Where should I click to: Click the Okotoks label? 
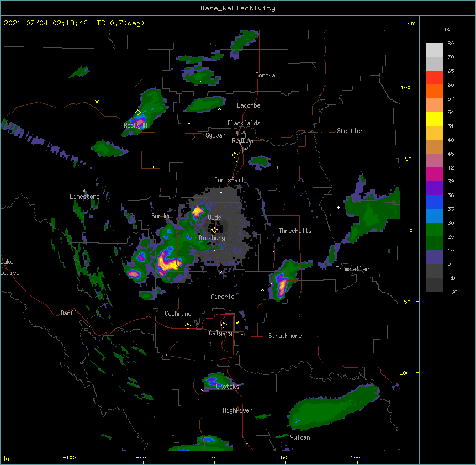point(228,387)
